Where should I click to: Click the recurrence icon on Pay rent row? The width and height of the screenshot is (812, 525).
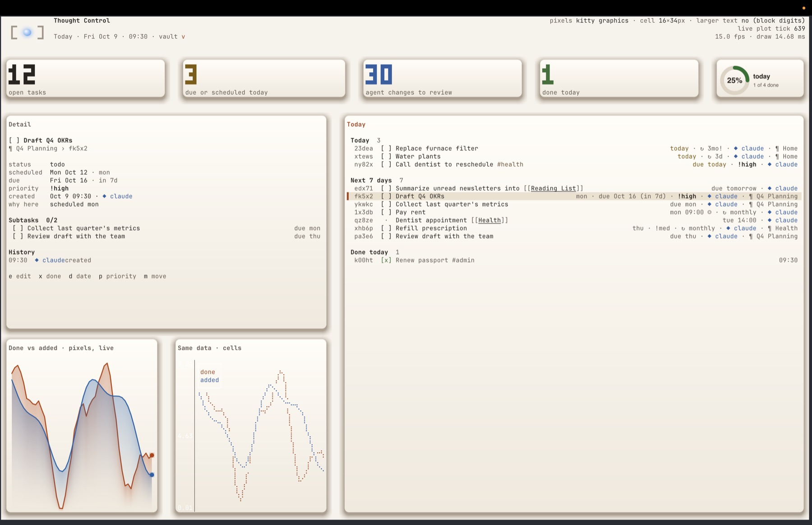tap(724, 213)
